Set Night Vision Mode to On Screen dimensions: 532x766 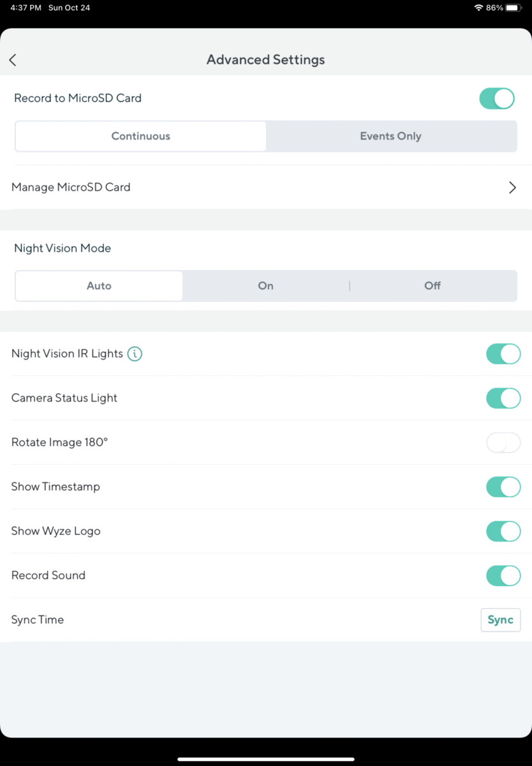(x=265, y=285)
